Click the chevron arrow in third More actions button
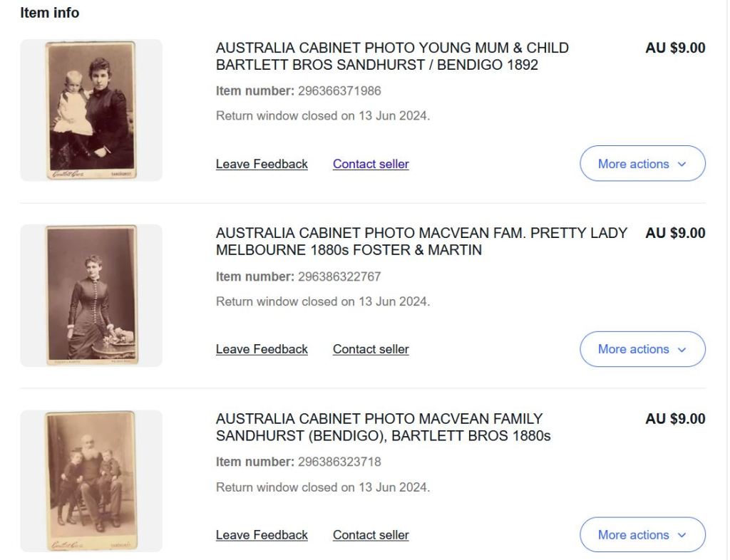730x560 pixels. 682,536
